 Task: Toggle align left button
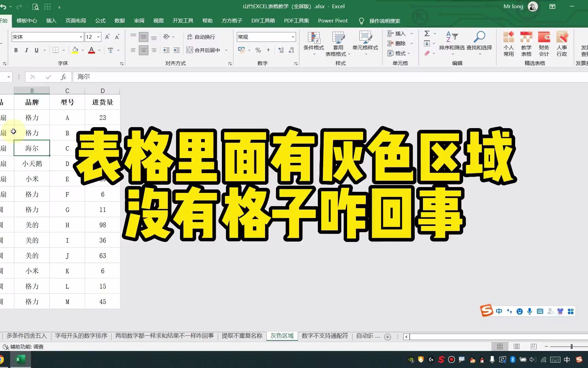click(x=133, y=50)
